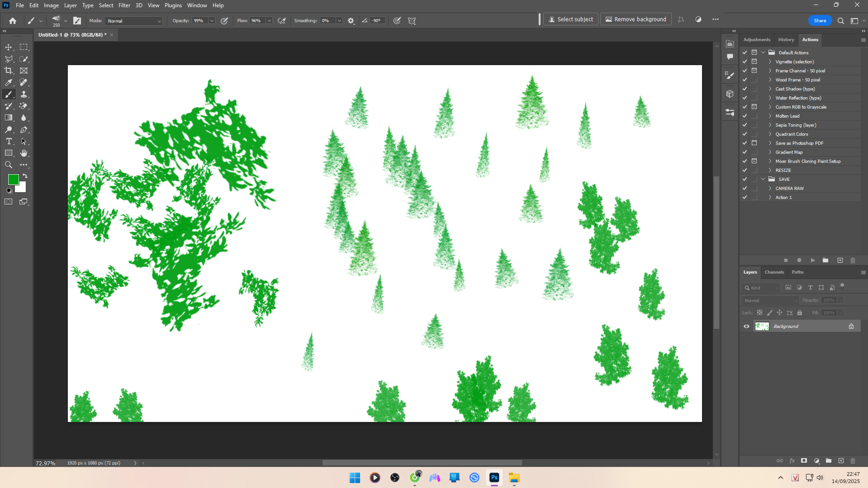Open the Filter menu
The image size is (868, 488).
(124, 5)
